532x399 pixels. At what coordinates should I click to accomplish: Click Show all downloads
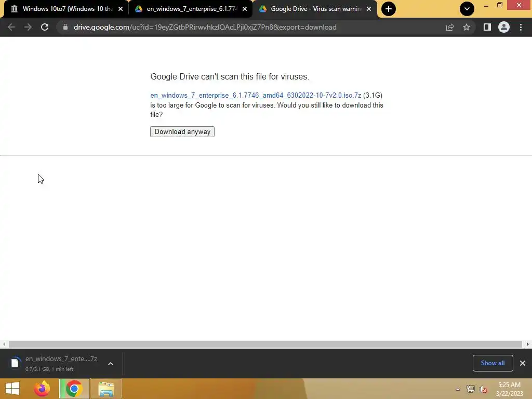click(x=493, y=363)
